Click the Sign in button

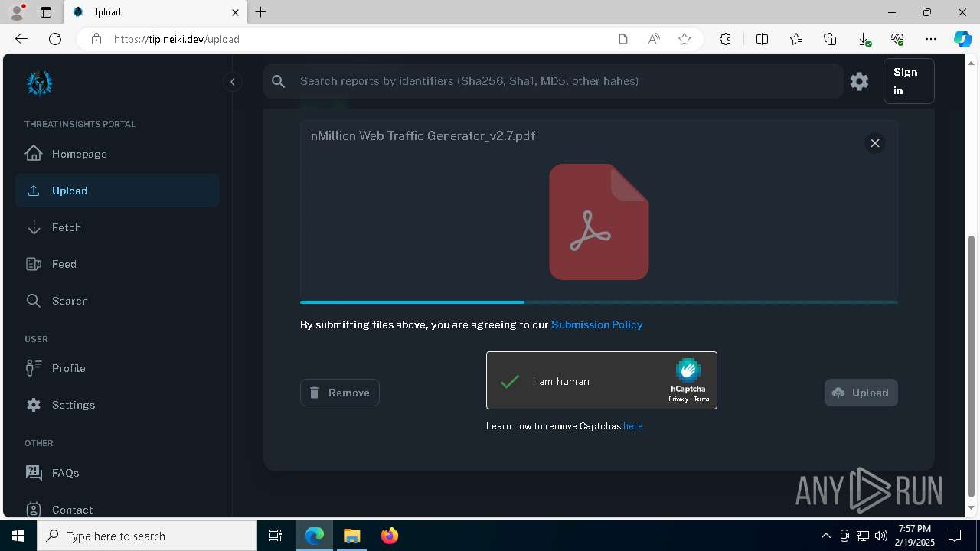tap(909, 81)
